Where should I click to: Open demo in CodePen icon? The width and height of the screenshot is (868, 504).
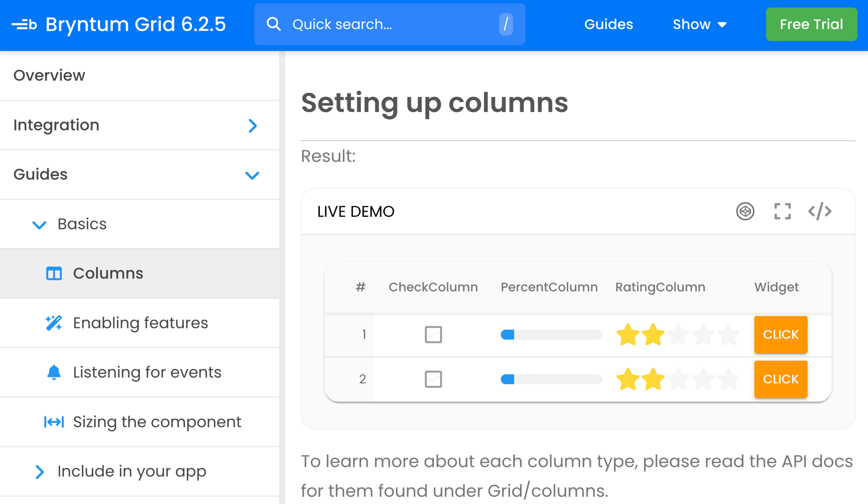coord(745,211)
